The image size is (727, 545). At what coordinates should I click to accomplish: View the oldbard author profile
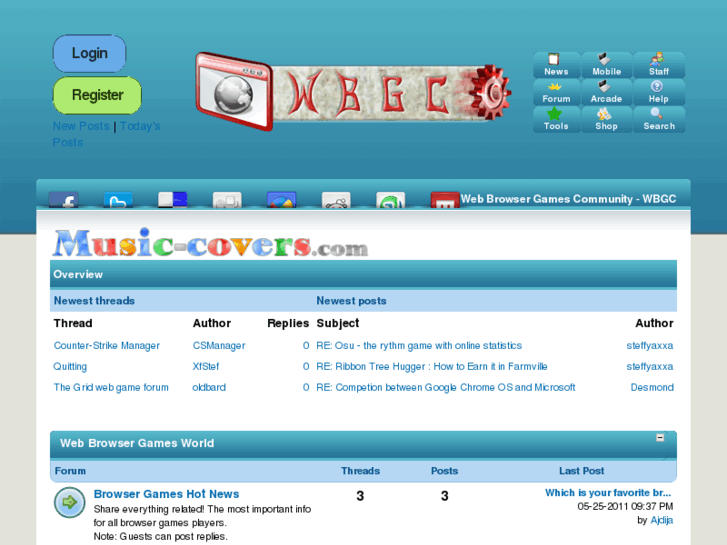point(209,387)
